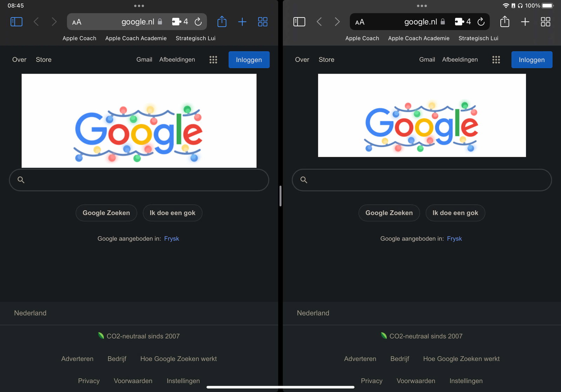The width and height of the screenshot is (561, 392).
Task: Focus Google search field in left window
Action: (139, 180)
